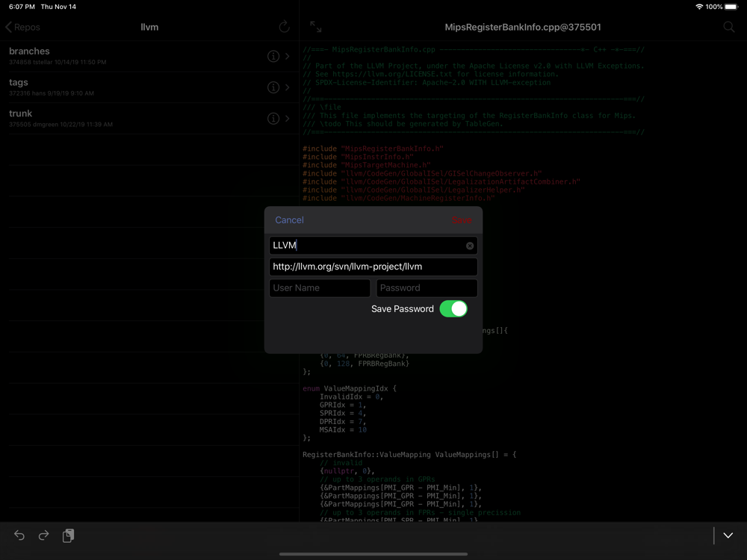The height and width of the screenshot is (560, 747).
Task: Check the battery status indicator
Action: click(731, 7)
